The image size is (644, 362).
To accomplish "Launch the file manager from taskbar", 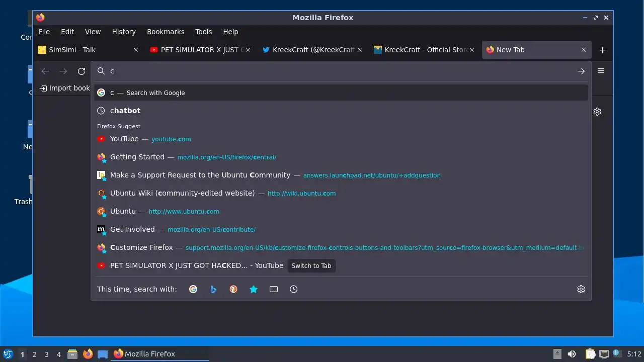I will pyautogui.click(x=72, y=354).
